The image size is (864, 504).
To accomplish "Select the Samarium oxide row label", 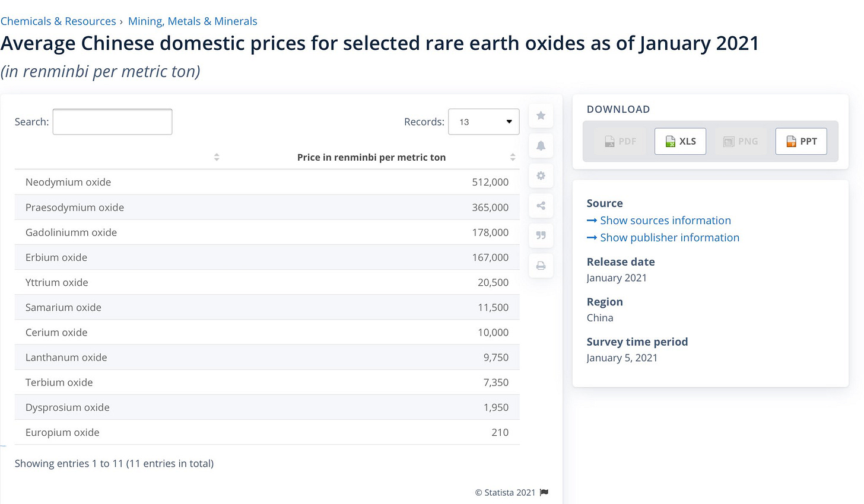I will pyautogui.click(x=63, y=307).
